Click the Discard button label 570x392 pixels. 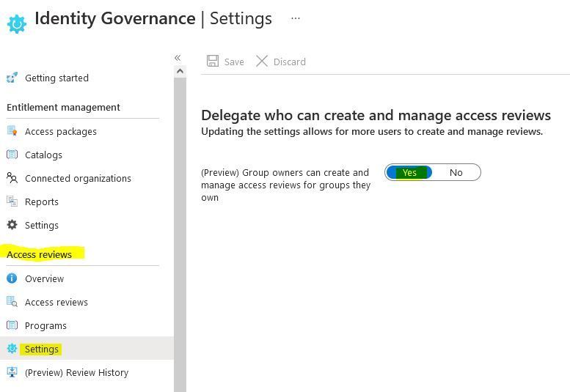(x=289, y=62)
